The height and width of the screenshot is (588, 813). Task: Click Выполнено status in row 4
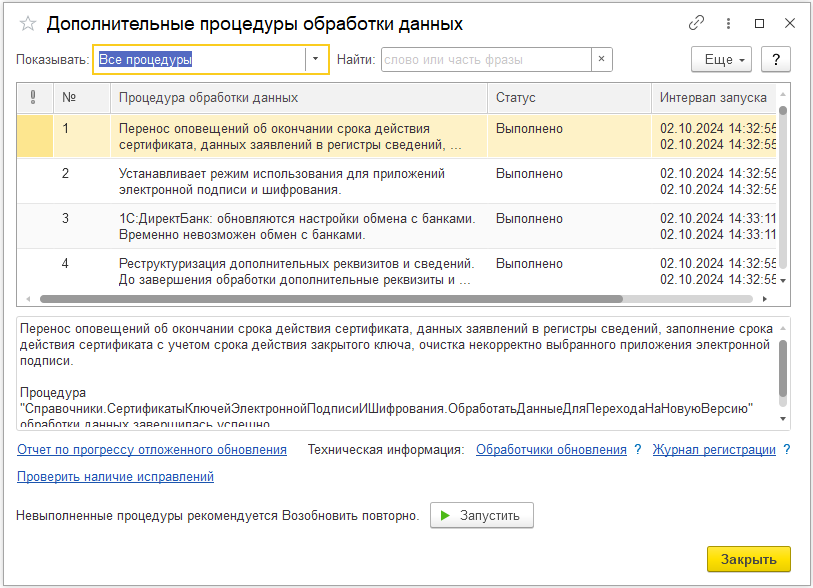coord(529,264)
